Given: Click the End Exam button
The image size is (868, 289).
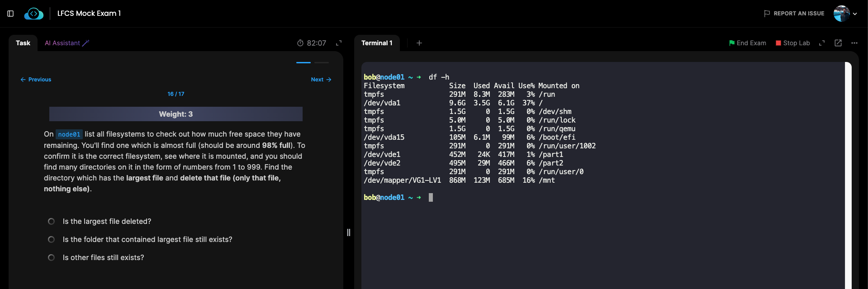Looking at the screenshot, I should point(747,43).
